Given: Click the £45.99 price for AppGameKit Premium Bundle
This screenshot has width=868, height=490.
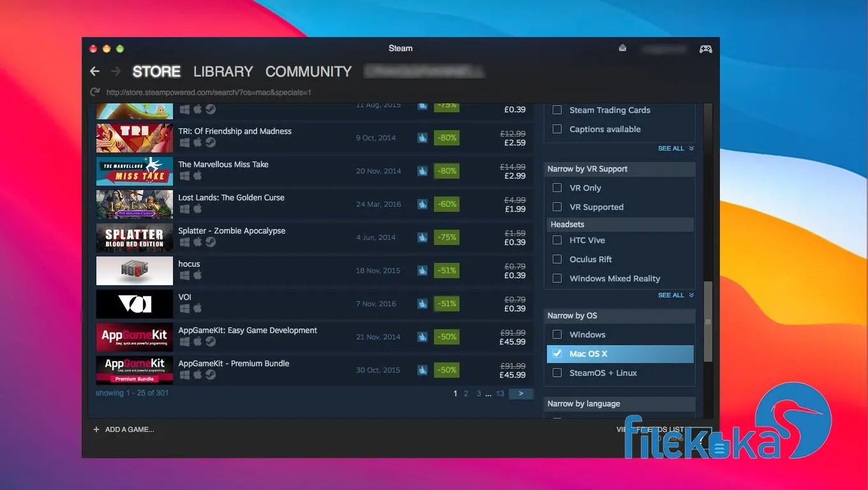Looking at the screenshot, I should (513, 375).
